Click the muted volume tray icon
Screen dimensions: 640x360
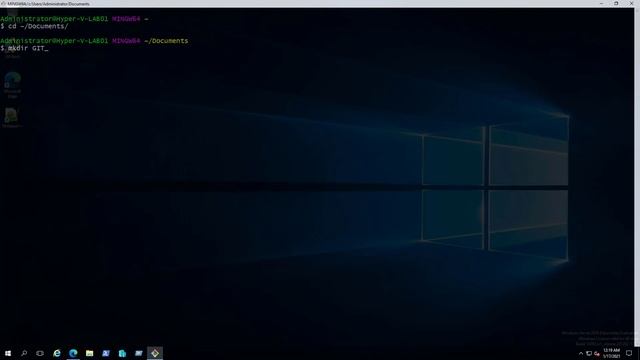597,353
